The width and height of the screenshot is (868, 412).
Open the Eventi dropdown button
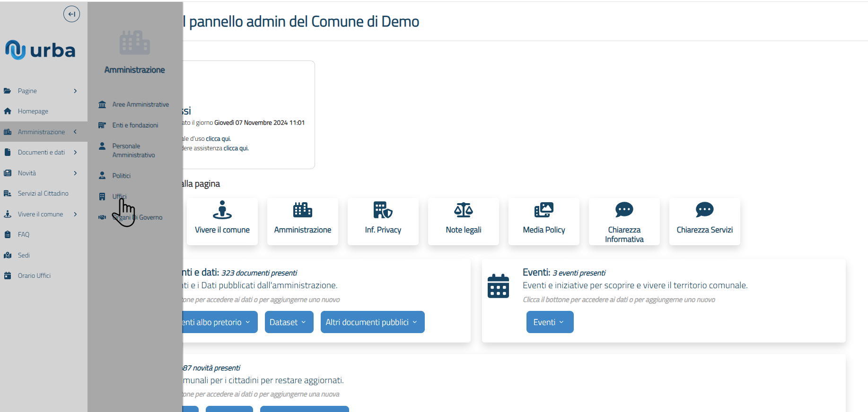pyautogui.click(x=550, y=322)
